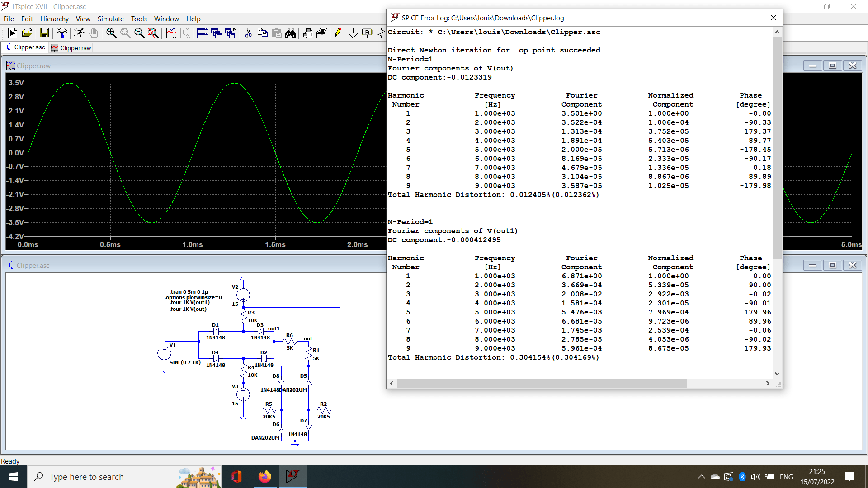Show hidden tray icons chevron
868x488 pixels.
[701, 477]
